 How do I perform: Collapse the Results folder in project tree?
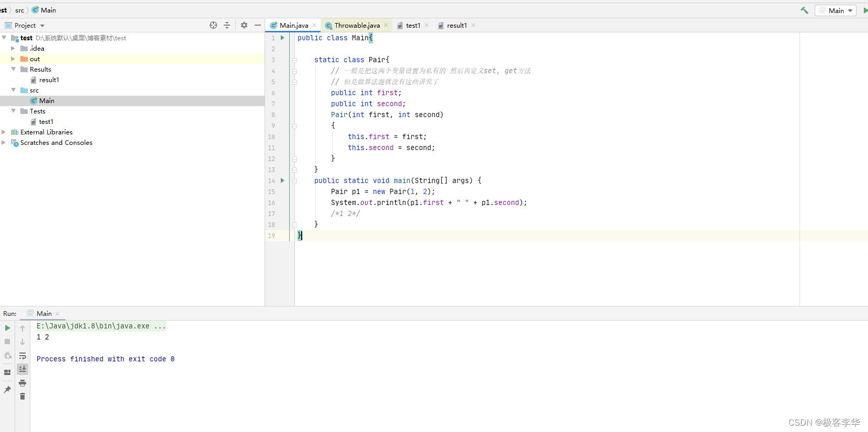[x=13, y=69]
